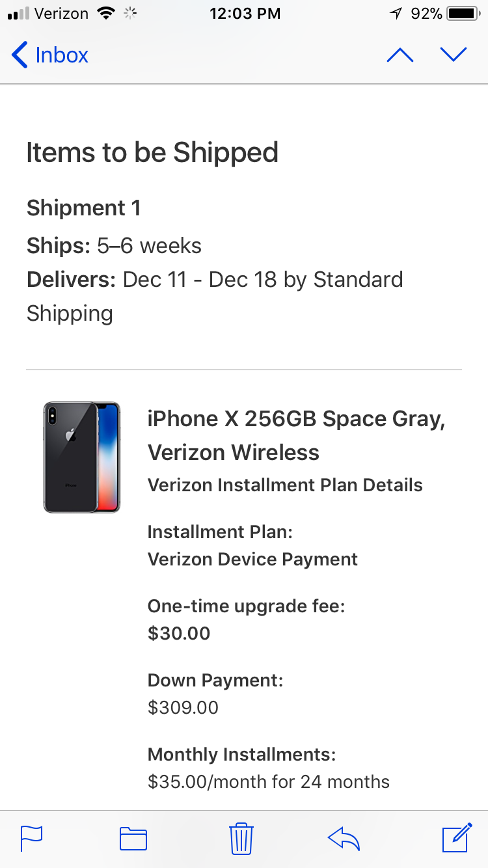Compose a new message
This screenshot has width=488, height=868.
(457, 837)
